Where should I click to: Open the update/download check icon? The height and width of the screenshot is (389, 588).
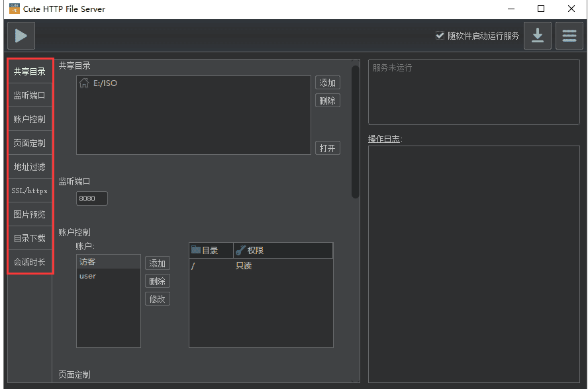(x=538, y=36)
